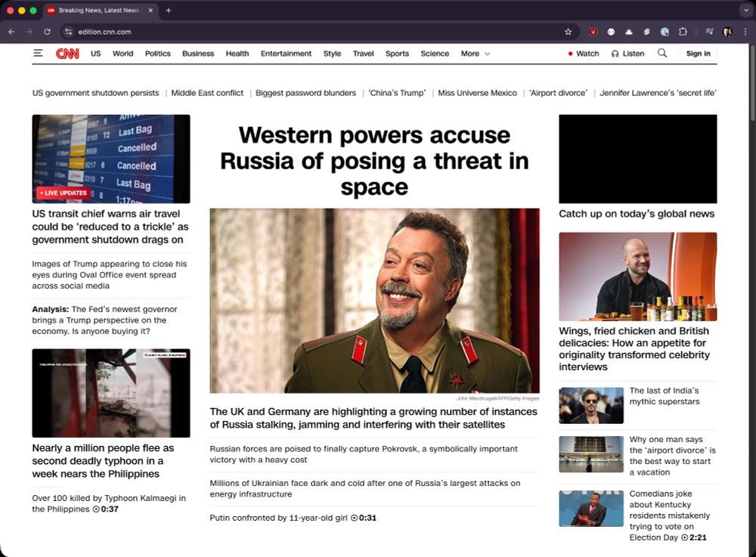Navigate back using the back arrow
This screenshot has width=756, height=557.
tap(11, 32)
